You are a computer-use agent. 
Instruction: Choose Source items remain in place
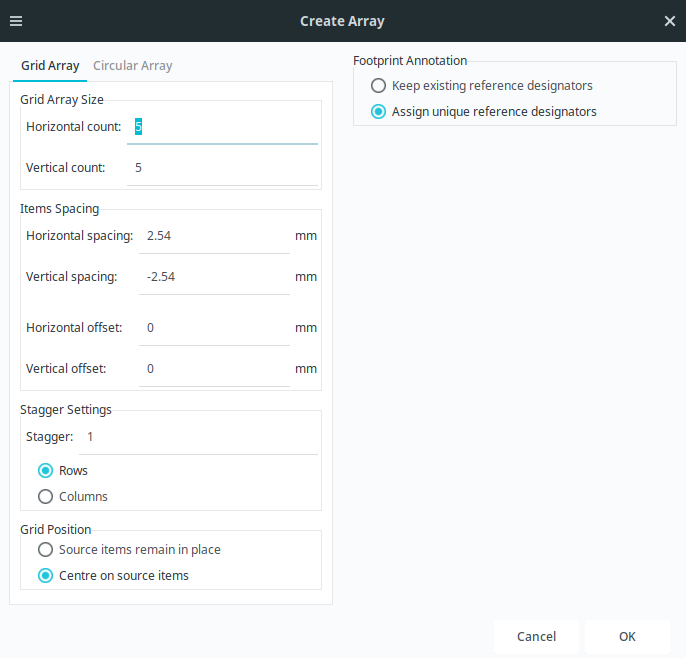coord(45,550)
